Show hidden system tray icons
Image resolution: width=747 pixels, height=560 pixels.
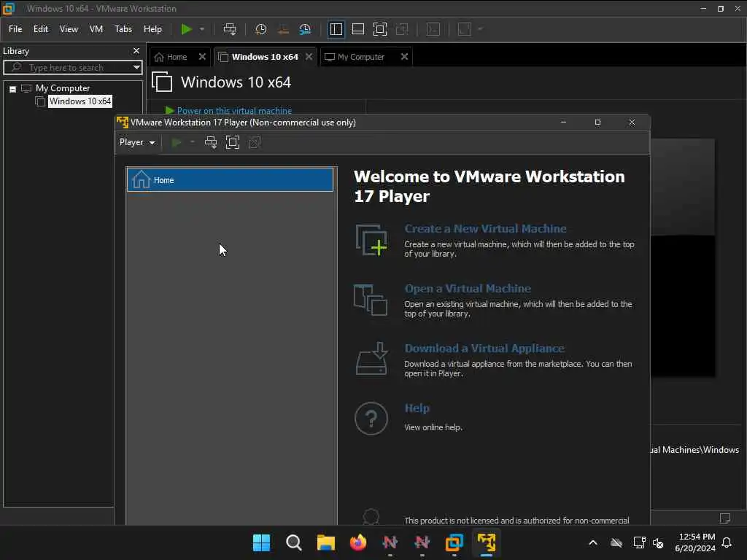(x=593, y=542)
